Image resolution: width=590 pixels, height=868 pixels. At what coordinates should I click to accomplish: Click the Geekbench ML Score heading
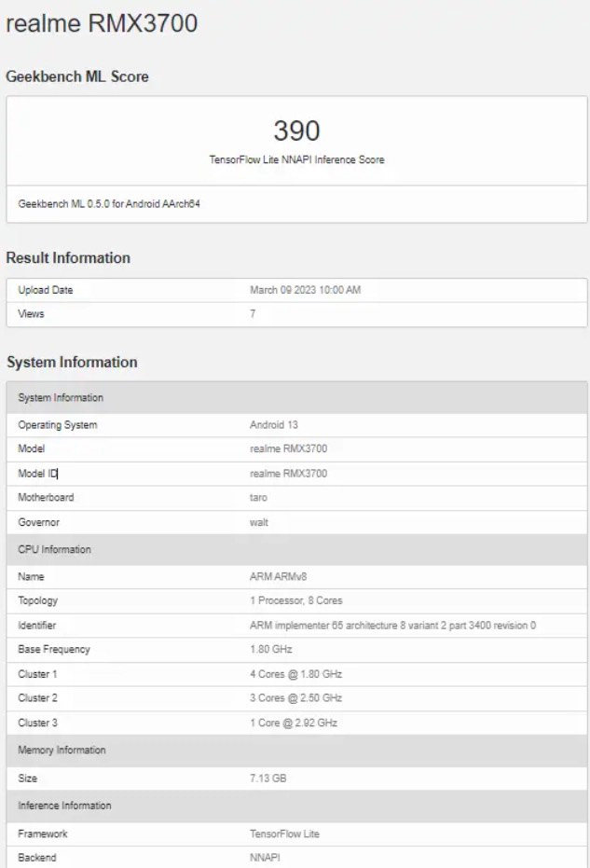coord(77,76)
